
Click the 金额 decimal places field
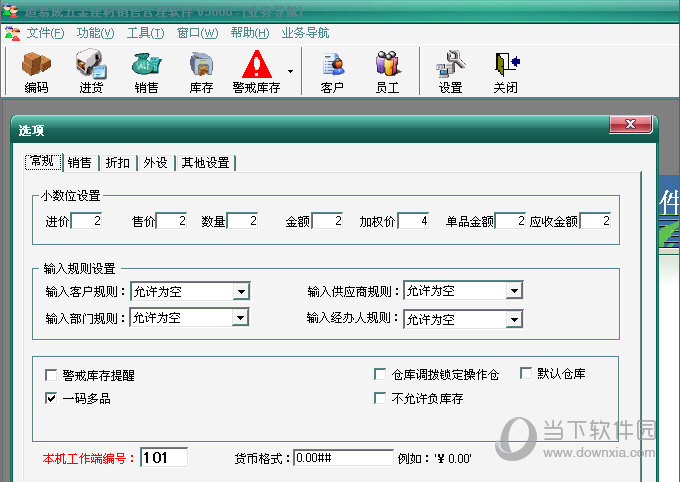pyautogui.click(x=327, y=221)
